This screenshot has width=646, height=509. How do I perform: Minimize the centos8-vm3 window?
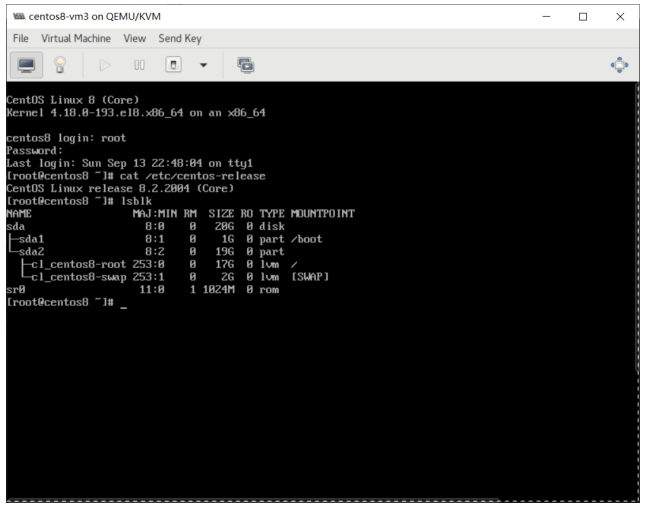(546, 16)
